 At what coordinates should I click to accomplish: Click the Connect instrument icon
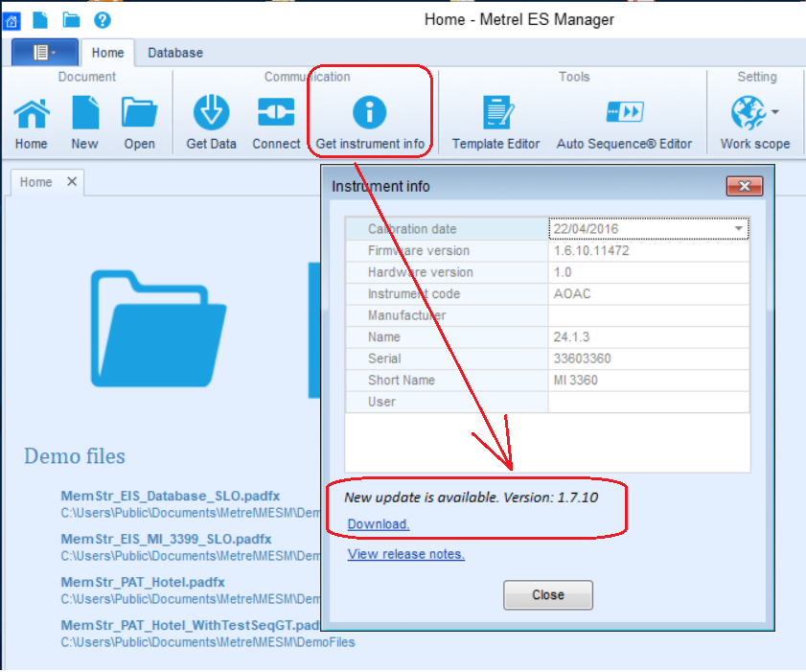point(276,114)
